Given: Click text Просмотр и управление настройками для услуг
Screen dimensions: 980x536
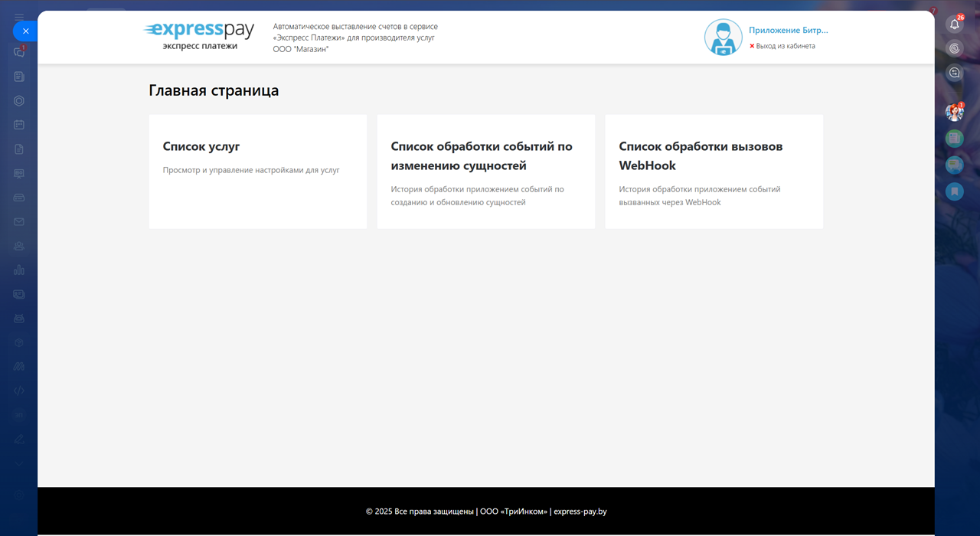Looking at the screenshot, I should (251, 170).
